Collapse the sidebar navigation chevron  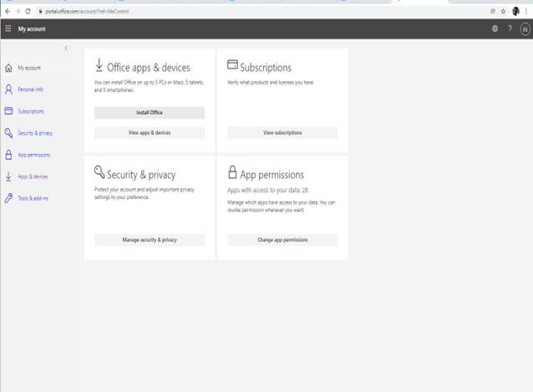coord(66,48)
